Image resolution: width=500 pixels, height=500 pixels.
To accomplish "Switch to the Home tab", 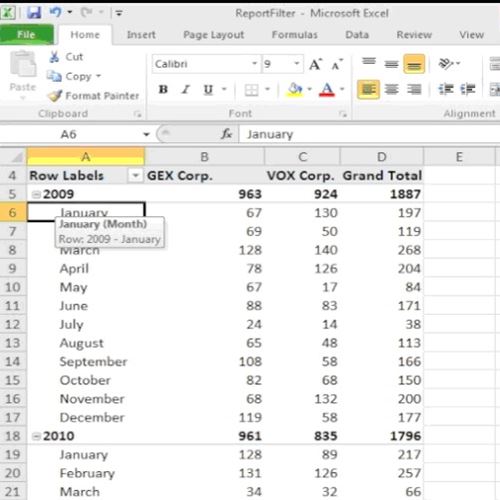I will point(85,35).
